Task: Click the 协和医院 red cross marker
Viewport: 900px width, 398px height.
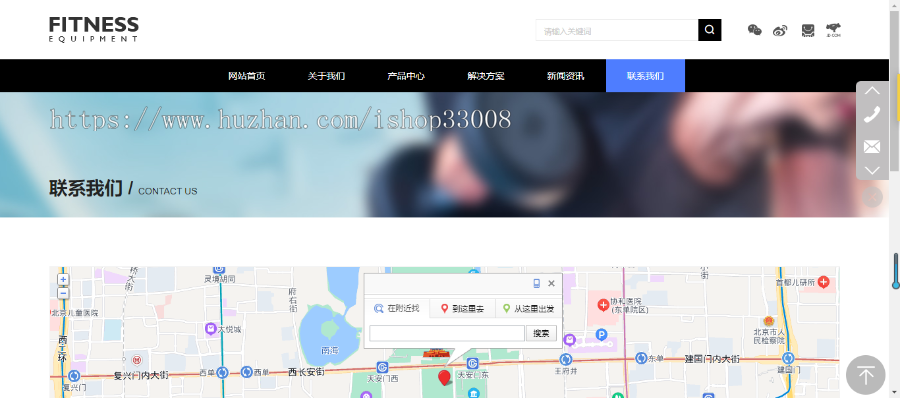Action: (x=603, y=305)
